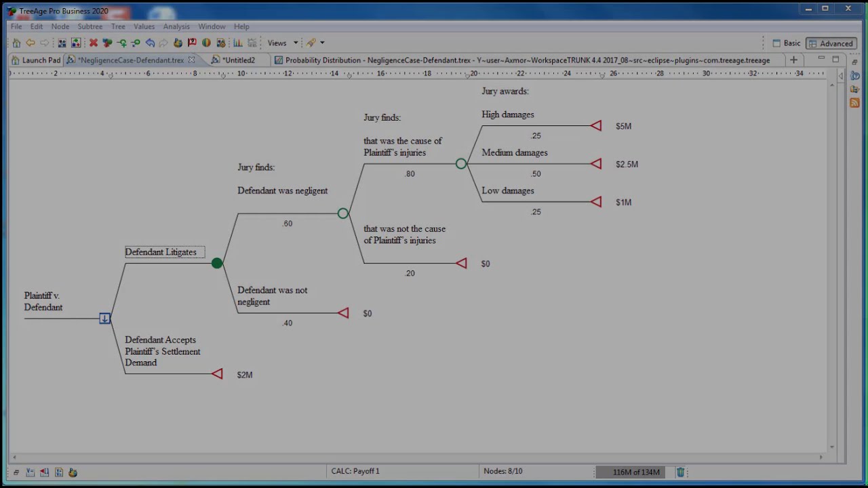The height and width of the screenshot is (488, 868).
Task: Switch to Untitled2 tab
Action: [x=233, y=60]
